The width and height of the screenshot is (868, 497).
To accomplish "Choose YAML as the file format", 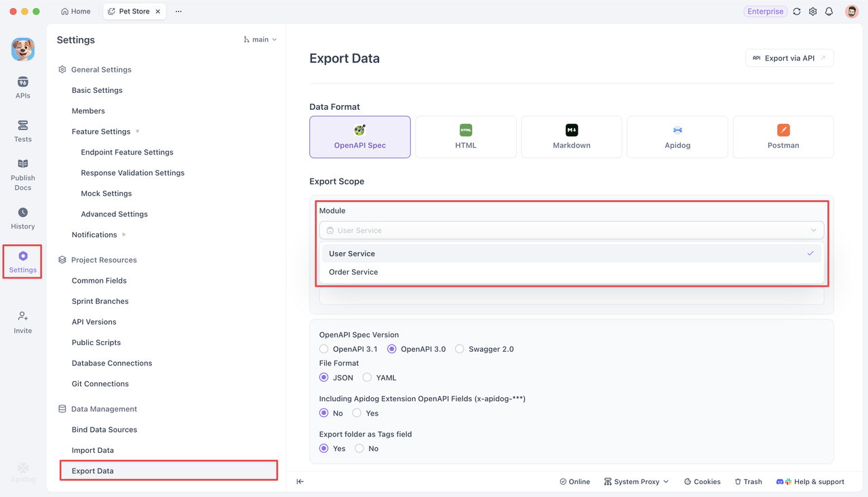I will tap(367, 377).
